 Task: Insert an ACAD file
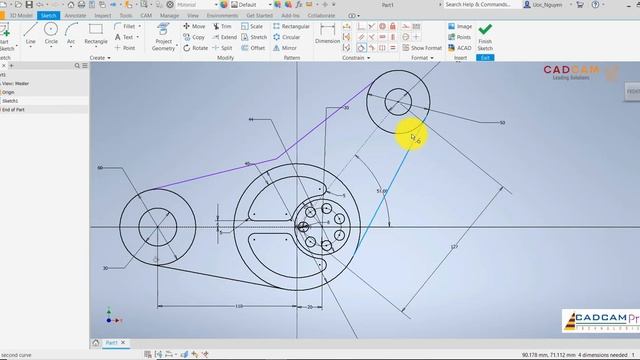tap(460, 48)
